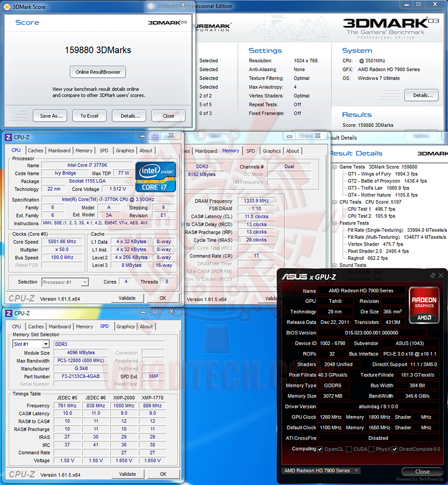Select CPU Test 1 result row
Image resolution: width=448 pixels, height=485 pixels.
point(371,209)
